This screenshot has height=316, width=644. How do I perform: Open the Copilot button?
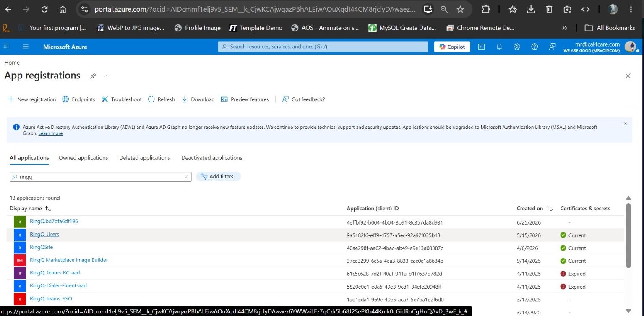[x=452, y=47]
